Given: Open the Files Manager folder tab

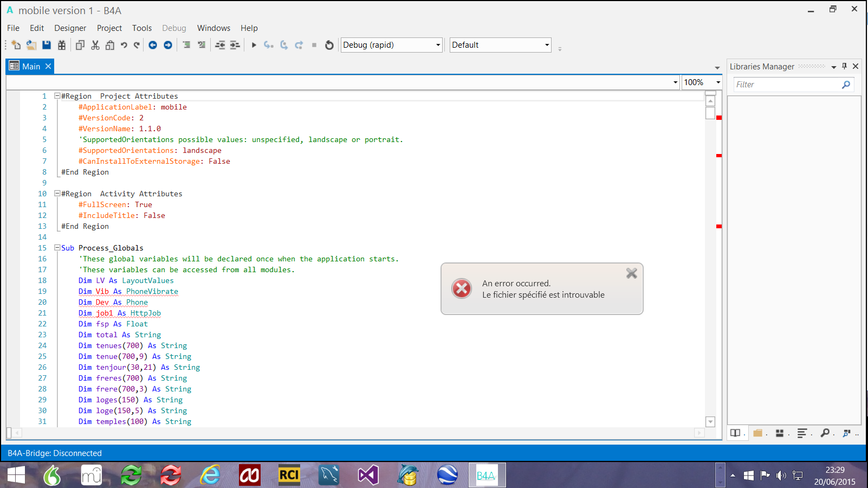Looking at the screenshot, I should coord(758,433).
